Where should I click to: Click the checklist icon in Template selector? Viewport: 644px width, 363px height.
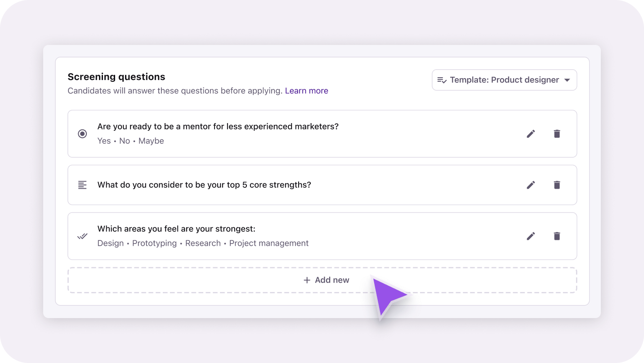[442, 80]
